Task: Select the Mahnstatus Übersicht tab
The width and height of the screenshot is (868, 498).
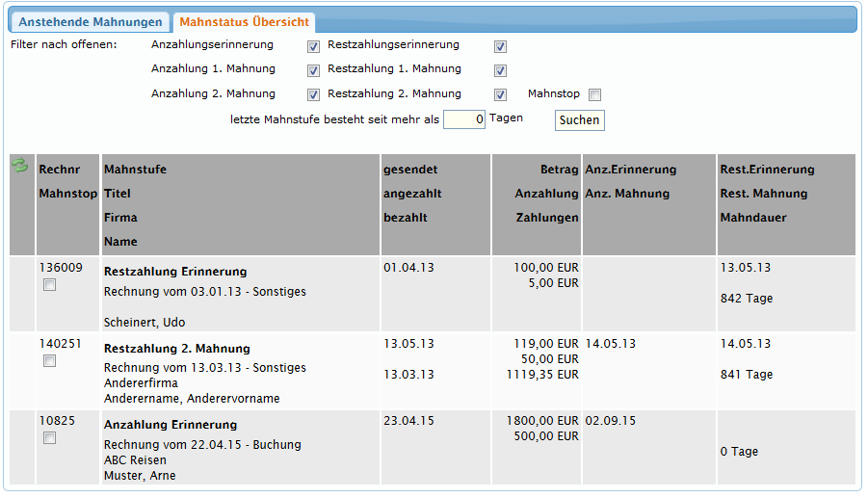Action: (242, 22)
